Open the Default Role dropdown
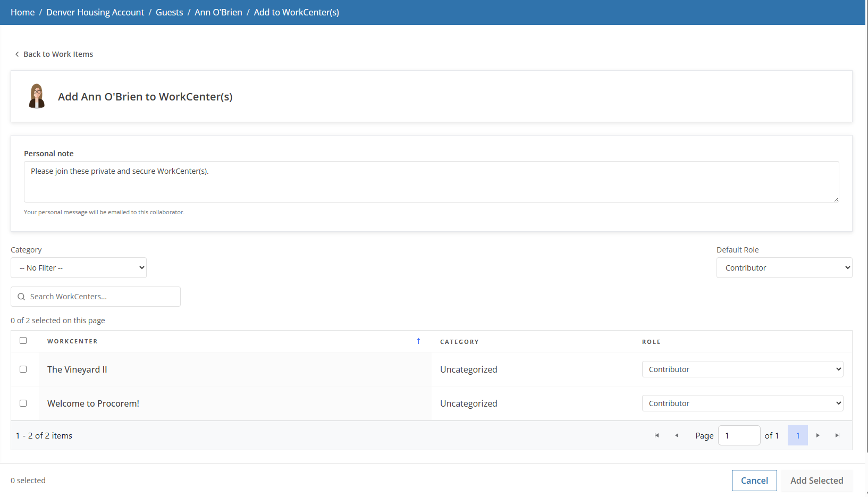The height and width of the screenshot is (497, 868). pos(784,268)
